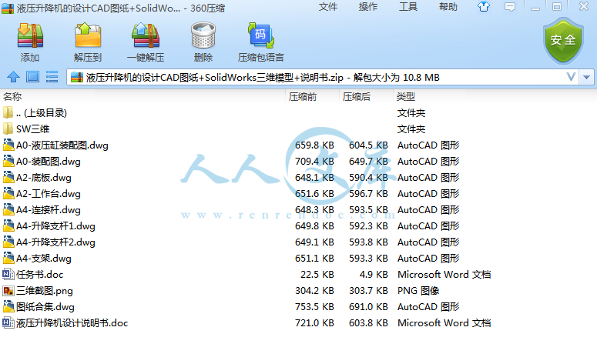Click the 303.7 KB compressed size cell
This screenshot has width=597, height=364.
tap(368, 291)
